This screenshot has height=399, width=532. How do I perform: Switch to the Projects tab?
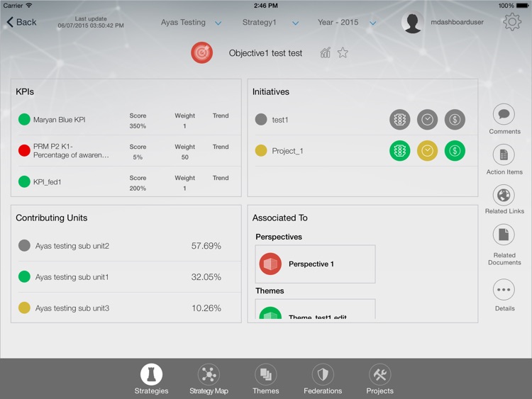(379, 379)
